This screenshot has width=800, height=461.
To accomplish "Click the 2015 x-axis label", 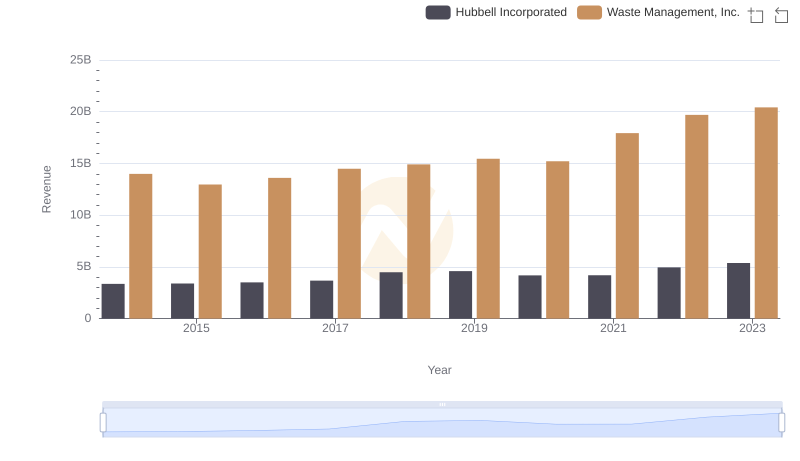I will click(196, 328).
